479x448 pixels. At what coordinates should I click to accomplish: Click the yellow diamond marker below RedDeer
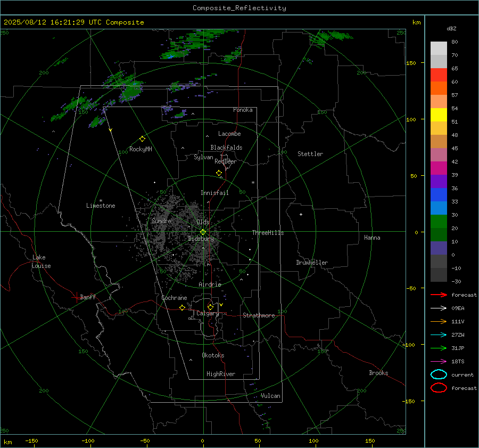pos(219,173)
